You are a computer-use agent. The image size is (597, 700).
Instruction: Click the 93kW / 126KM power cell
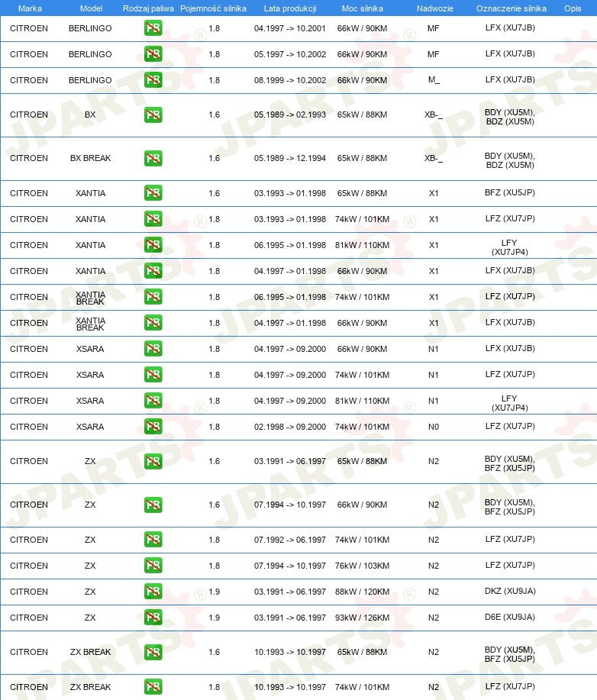click(362, 618)
